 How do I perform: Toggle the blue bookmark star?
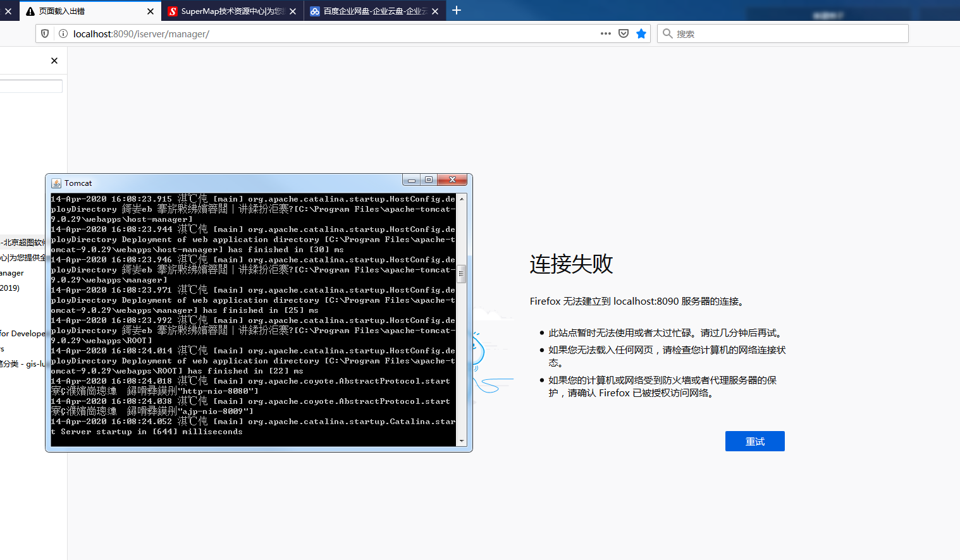click(x=641, y=33)
